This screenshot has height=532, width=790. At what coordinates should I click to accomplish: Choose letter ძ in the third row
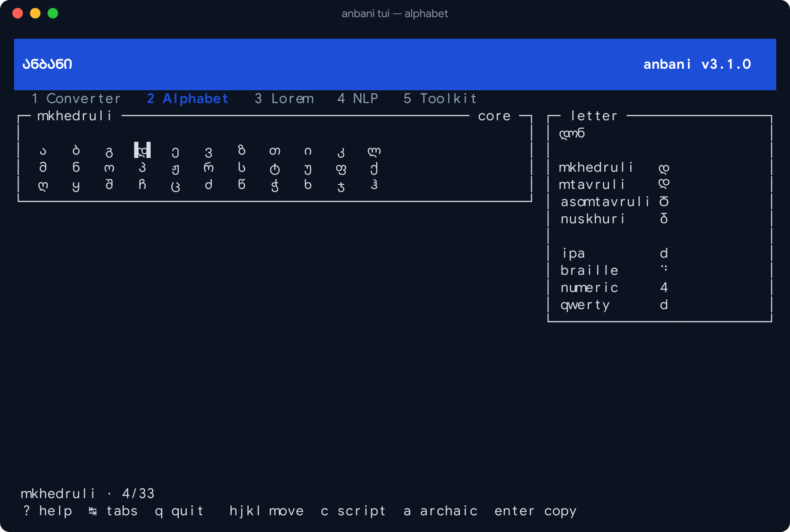point(208,185)
